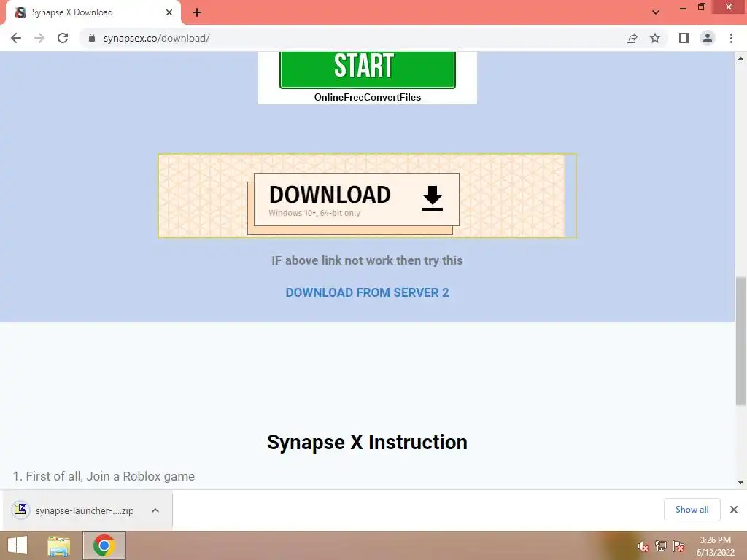The height and width of the screenshot is (560, 747).
Task: Minimize the Chrome window
Action: (x=683, y=7)
